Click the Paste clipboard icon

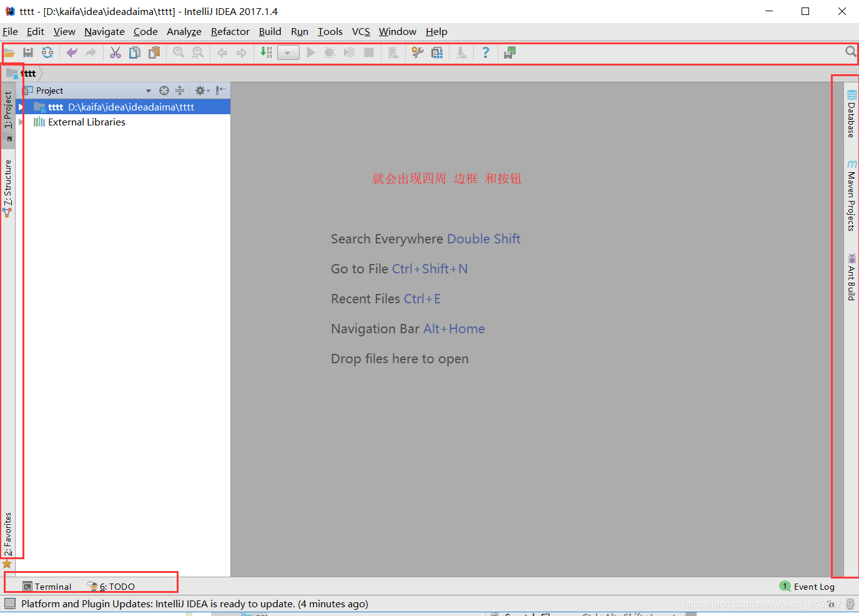(154, 53)
